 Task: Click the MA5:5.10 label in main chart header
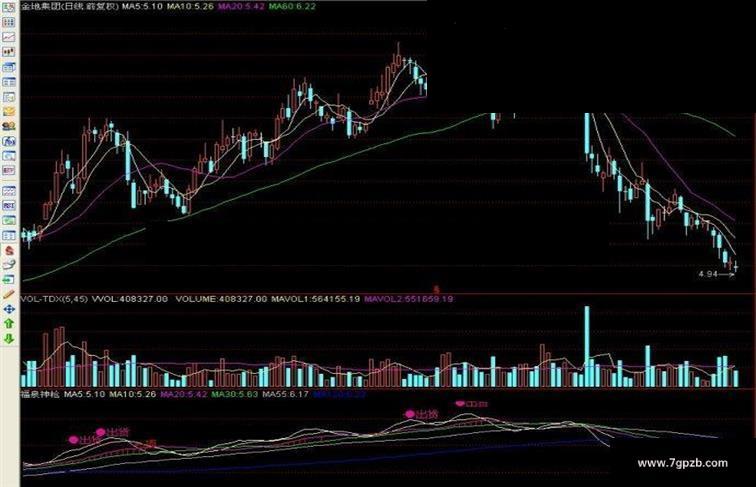click(142, 7)
